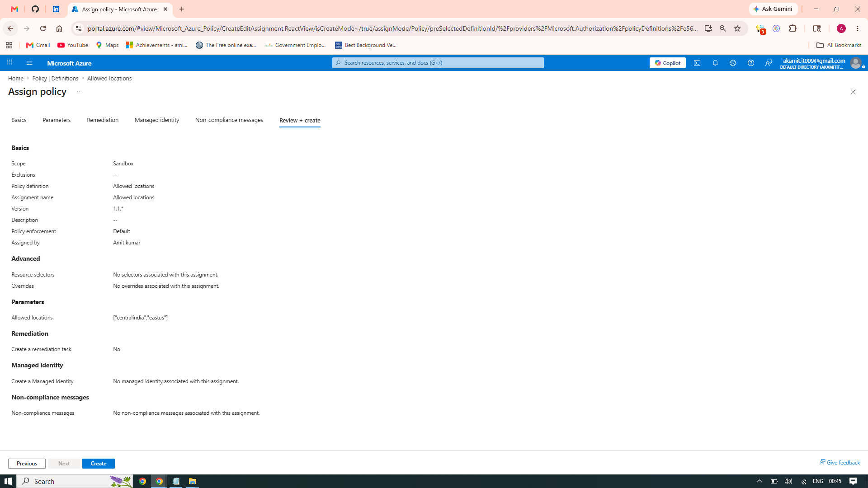Open the feedback icon in Azure header
Viewport: 868px width, 488px height.
coord(769,63)
